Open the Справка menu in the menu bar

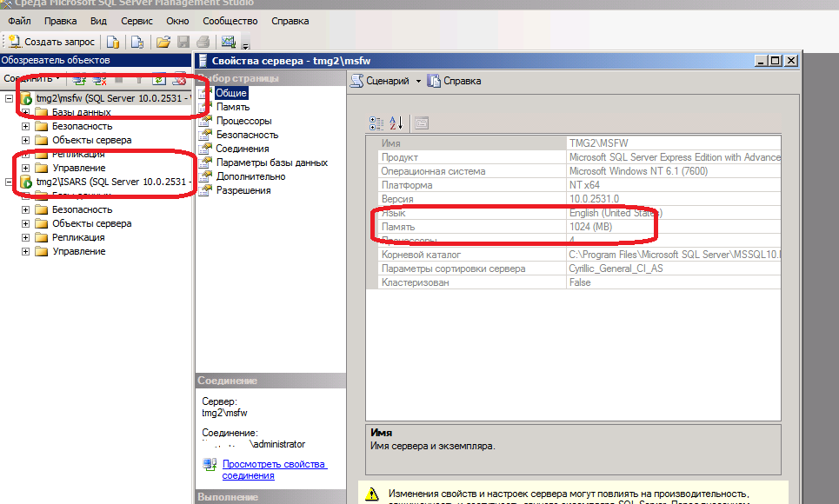coord(290,22)
